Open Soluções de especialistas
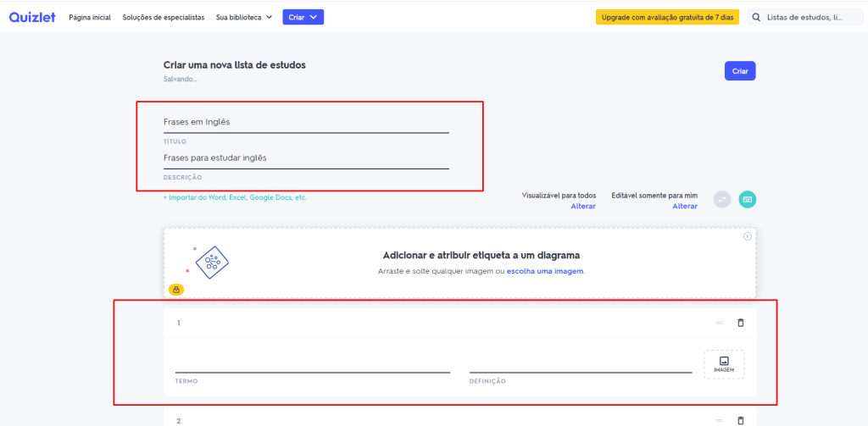Screen dimensions: 868x426 [164, 17]
